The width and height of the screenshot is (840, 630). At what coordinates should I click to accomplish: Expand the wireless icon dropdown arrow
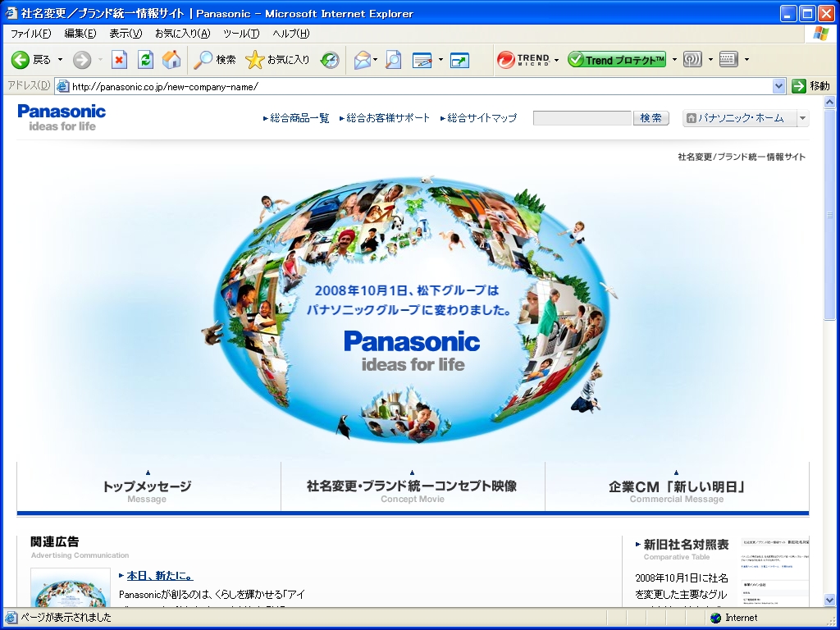pos(711,59)
